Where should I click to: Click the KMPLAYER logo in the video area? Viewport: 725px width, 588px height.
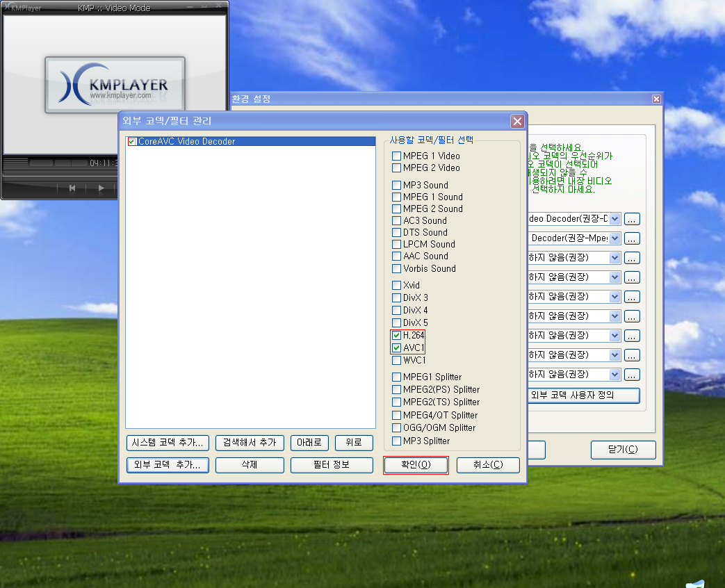point(115,85)
